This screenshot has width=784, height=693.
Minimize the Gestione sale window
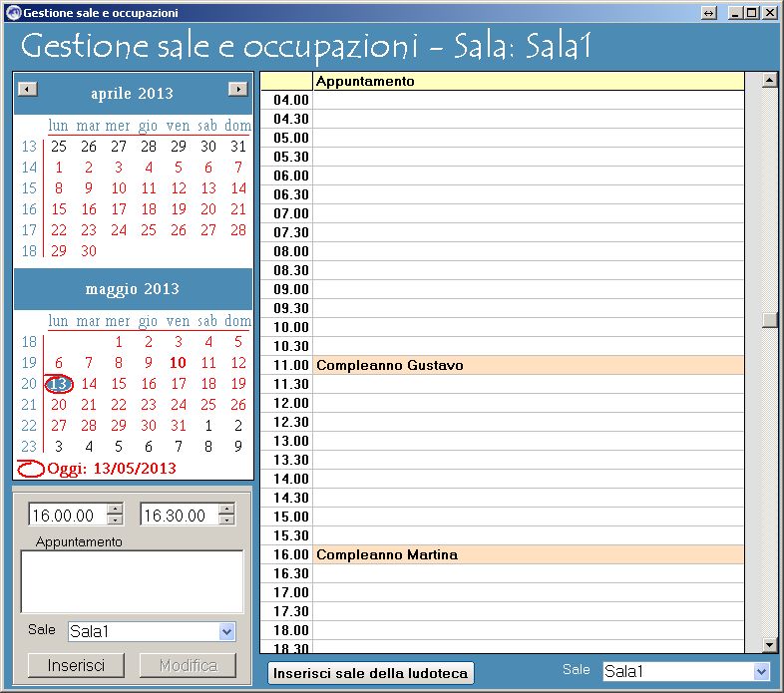(734, 13)
